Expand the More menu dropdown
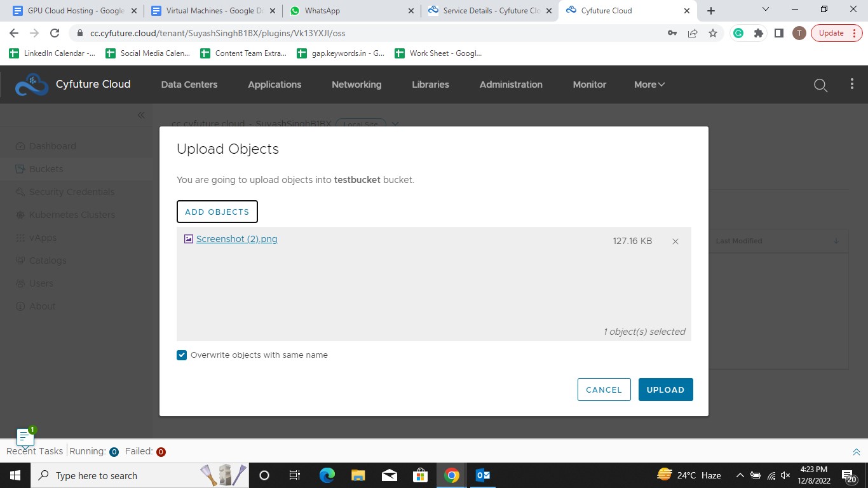The height and width of the screenshot is (488, 868). coord(649,85)
